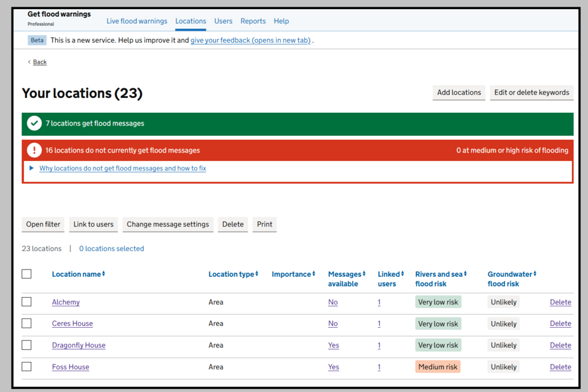This screenshot has height=392, width=588.
Task: Open the Reports menu item
Action: (253, 21)
